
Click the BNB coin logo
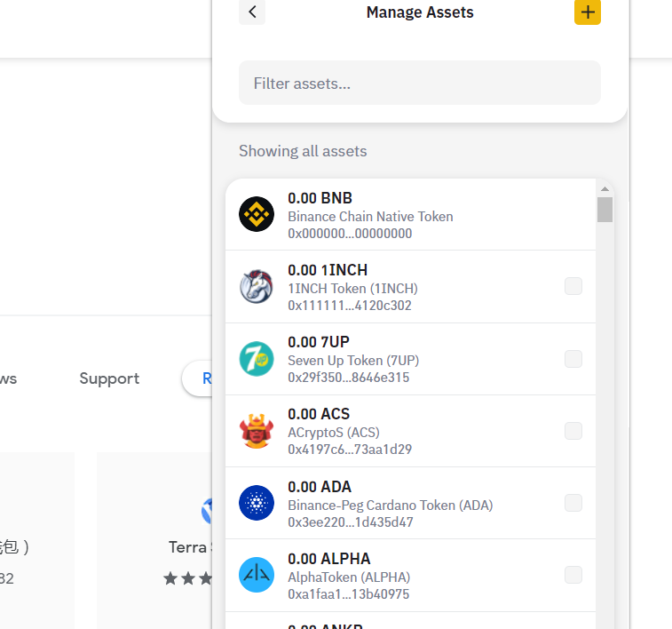(257, 214)
